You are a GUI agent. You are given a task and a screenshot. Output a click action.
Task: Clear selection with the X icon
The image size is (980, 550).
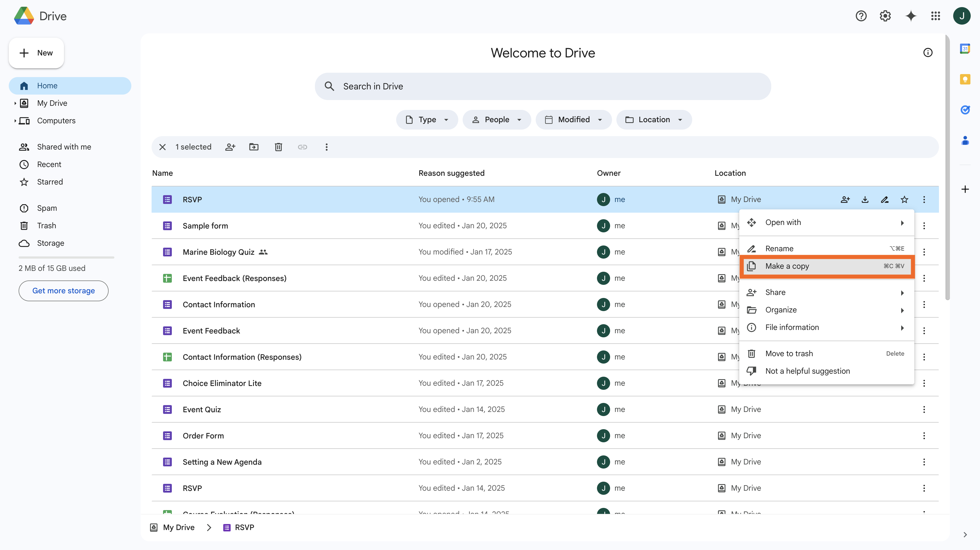point(163,147)
